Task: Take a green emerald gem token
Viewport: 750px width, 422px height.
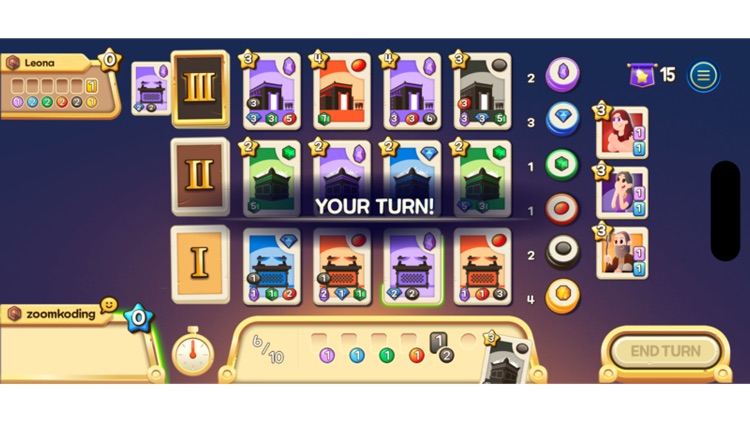Action: click(x=562, y=164)
